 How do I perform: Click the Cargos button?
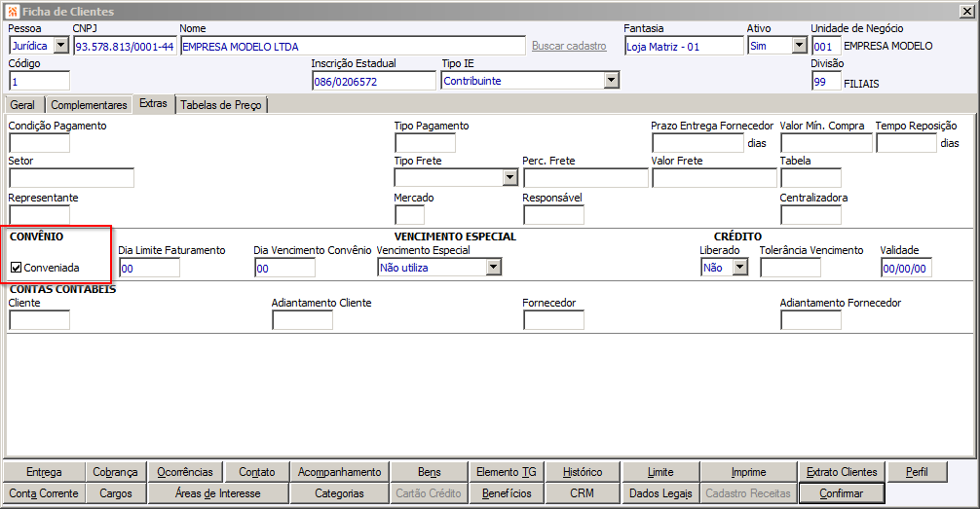[x=116, y=493]
